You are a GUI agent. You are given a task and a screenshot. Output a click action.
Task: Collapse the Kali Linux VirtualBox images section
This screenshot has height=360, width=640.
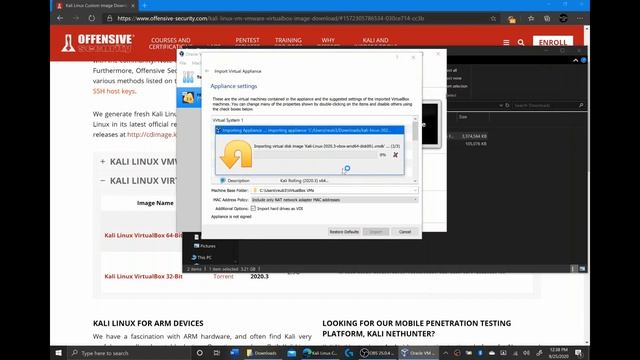102,180
